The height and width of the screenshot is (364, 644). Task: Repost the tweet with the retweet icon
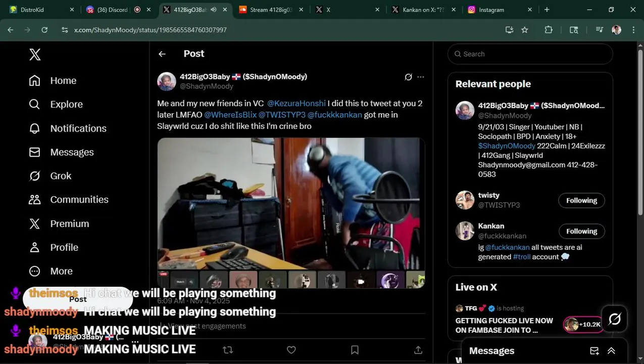tap(228, 350)
